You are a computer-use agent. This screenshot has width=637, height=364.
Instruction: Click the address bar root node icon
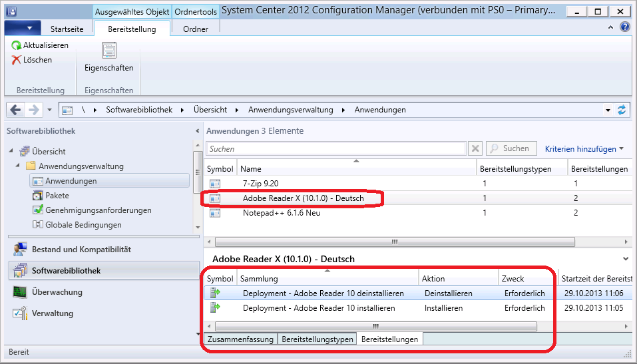pyautogui.click(x=67, y=110)
